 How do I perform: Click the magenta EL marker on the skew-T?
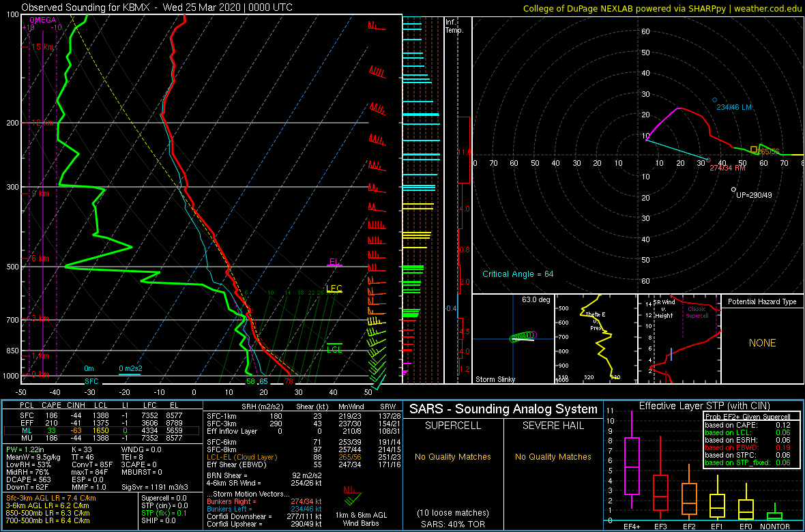click(335, 263)
